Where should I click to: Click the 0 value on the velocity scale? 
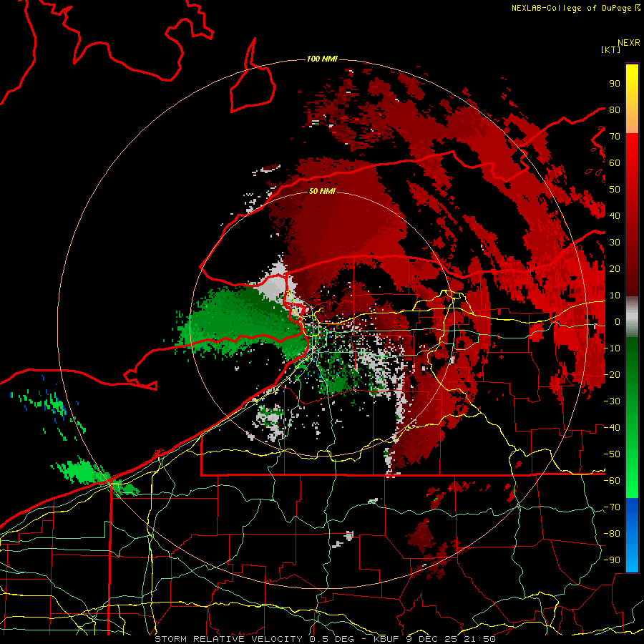618,321
